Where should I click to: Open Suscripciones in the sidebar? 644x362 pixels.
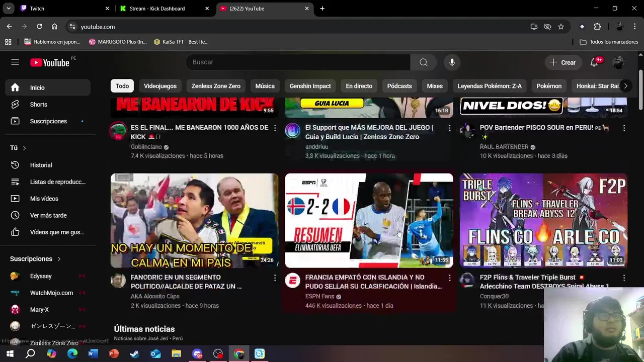[48, 121]
